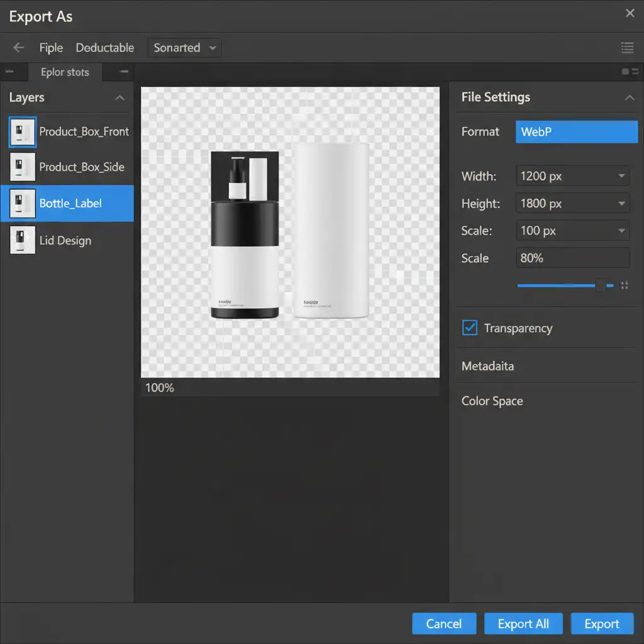Open the Sonarted dropdown
This screenshot has width=644, height=644.
[x=184, y=48]
